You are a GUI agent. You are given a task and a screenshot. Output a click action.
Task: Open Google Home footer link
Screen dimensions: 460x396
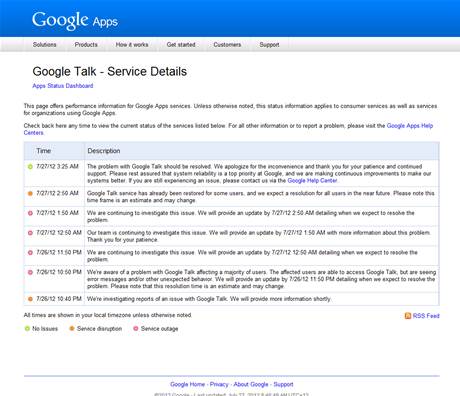pos(188,384)
